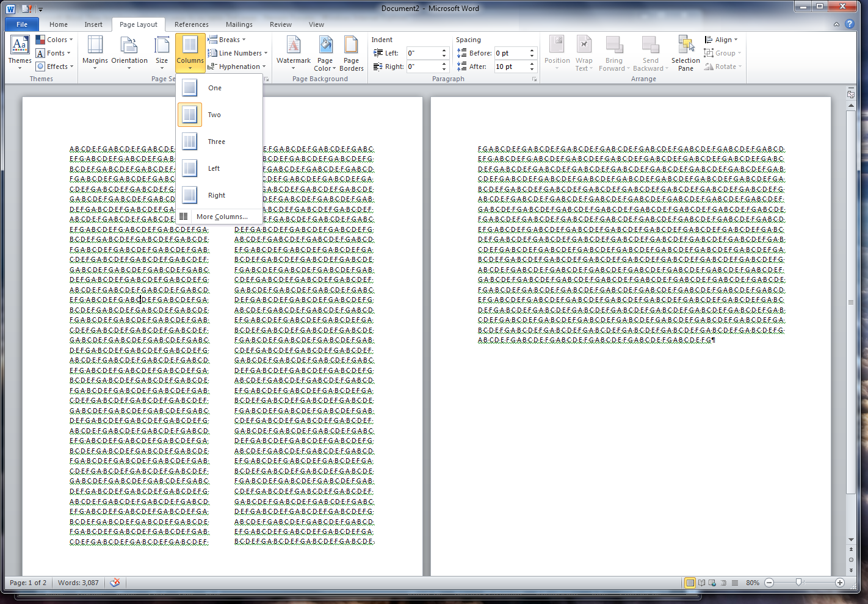868x604 pixels.
Task: Choose the One column layout
Action: [220, 88]
